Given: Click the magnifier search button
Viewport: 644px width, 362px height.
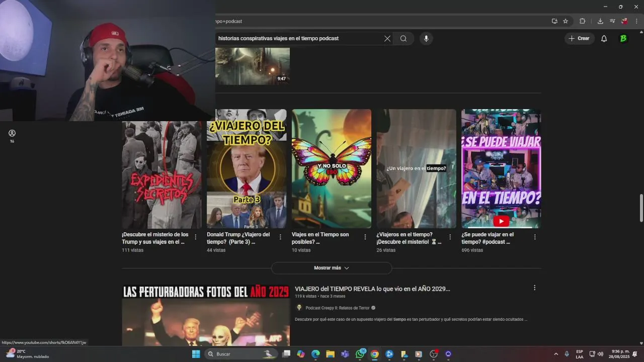Looking at the screenshot, I should tap(404, 39).
